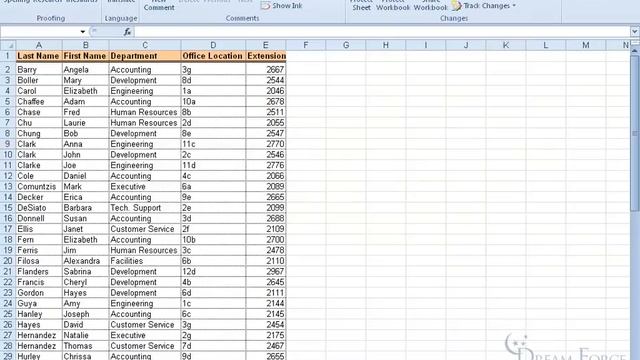Click the Protect Workbook button

[x=393, y=6]
